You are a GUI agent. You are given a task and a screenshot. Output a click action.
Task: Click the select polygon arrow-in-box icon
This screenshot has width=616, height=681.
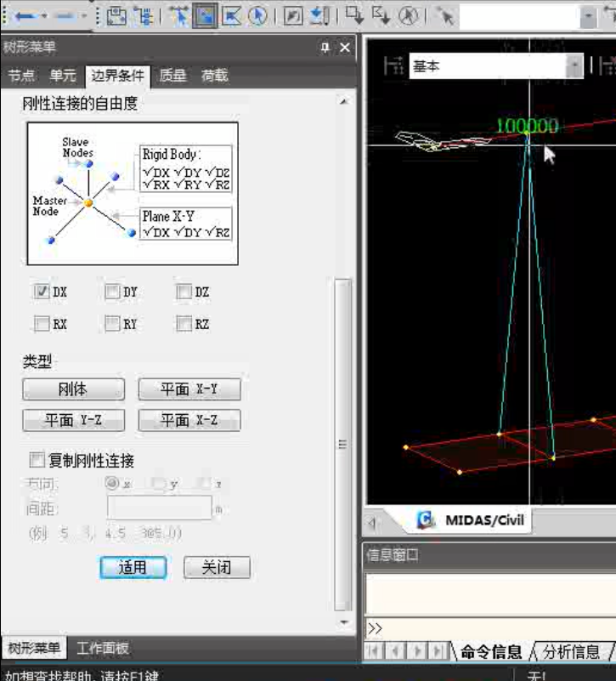pos(231,15)
